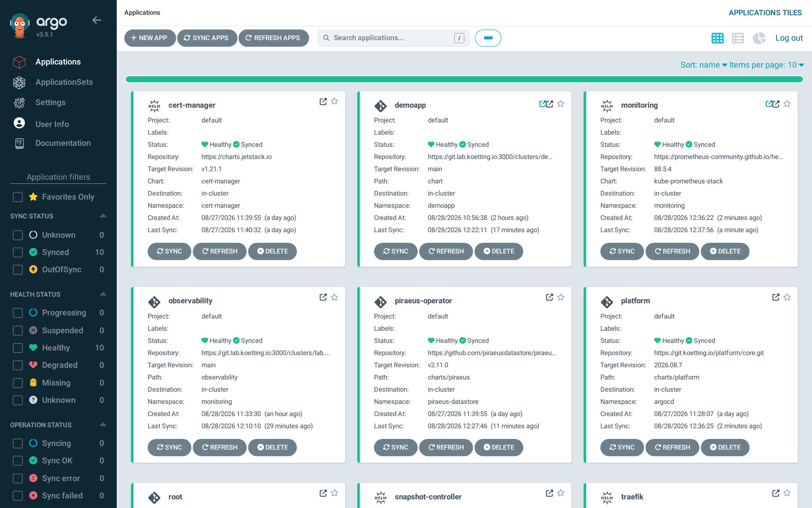Viewport: 812px width, 508px height.
Task: Open User Info page
Action: click(x=52, y=124)
